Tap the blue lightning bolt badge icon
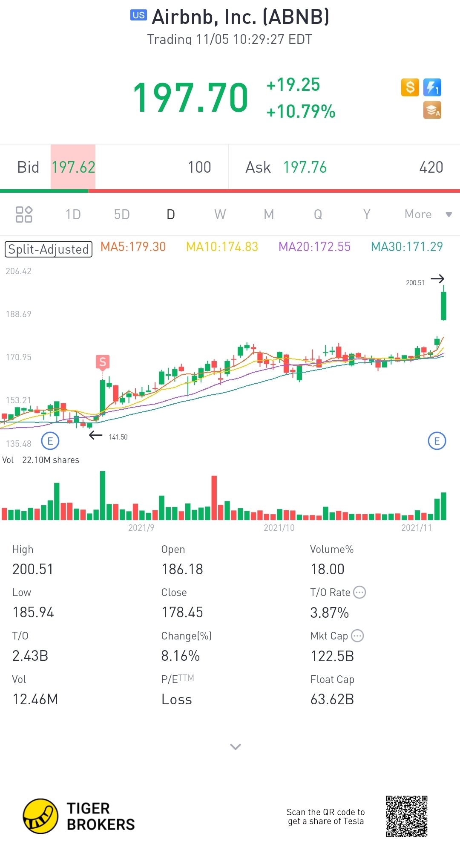Image resolution: width=460 pixels, height=868 pixels. pyautogui.click(x=432, y=87)
